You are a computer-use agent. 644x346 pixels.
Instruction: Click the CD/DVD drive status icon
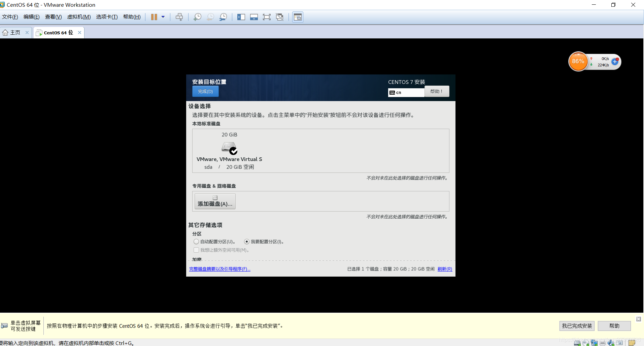click(x=586, y=343)
